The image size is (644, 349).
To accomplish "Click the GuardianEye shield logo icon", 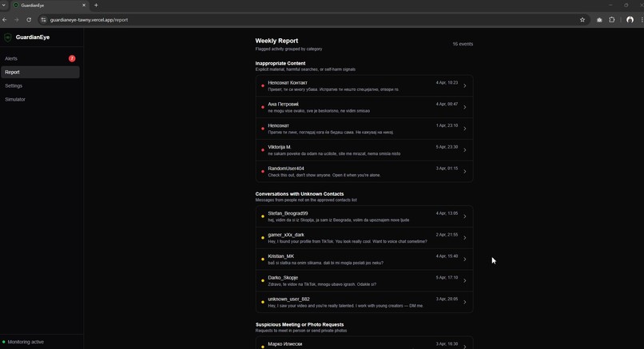I will 7,38.
